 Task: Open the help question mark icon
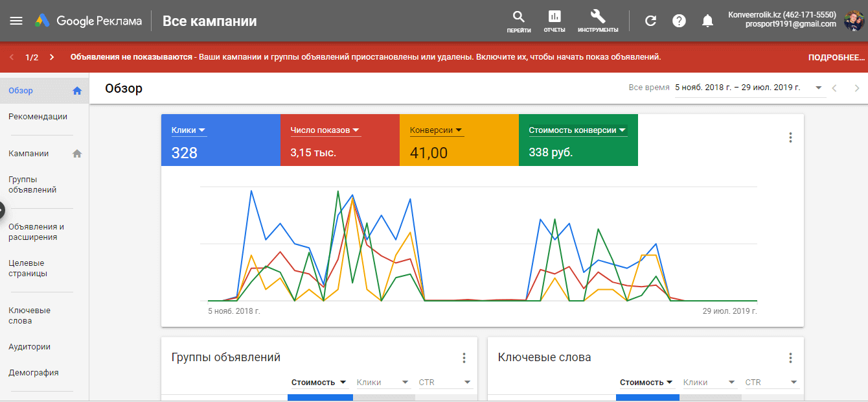679,21
